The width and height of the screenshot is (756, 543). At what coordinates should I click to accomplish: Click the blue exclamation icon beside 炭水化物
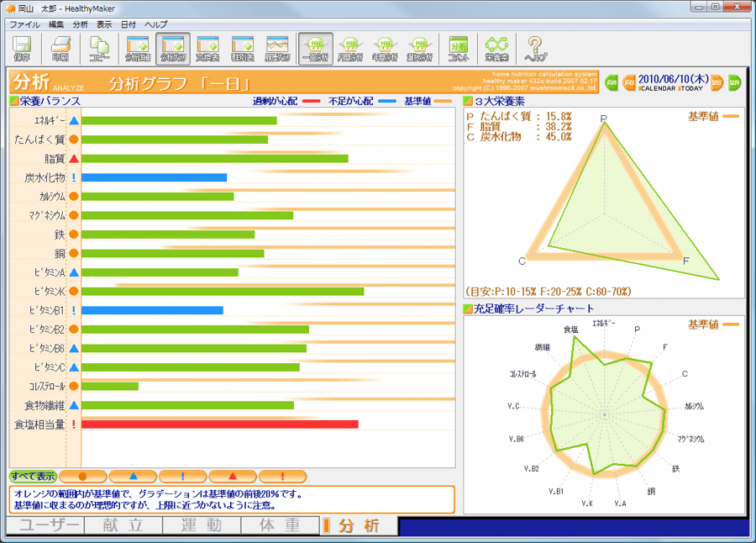pos(74,177)
